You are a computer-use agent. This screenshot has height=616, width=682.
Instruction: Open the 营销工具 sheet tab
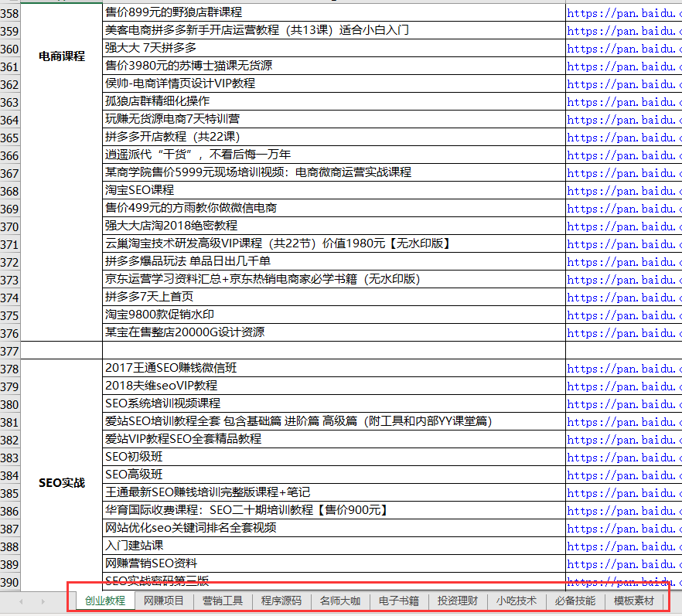click(x=223, y=600)
